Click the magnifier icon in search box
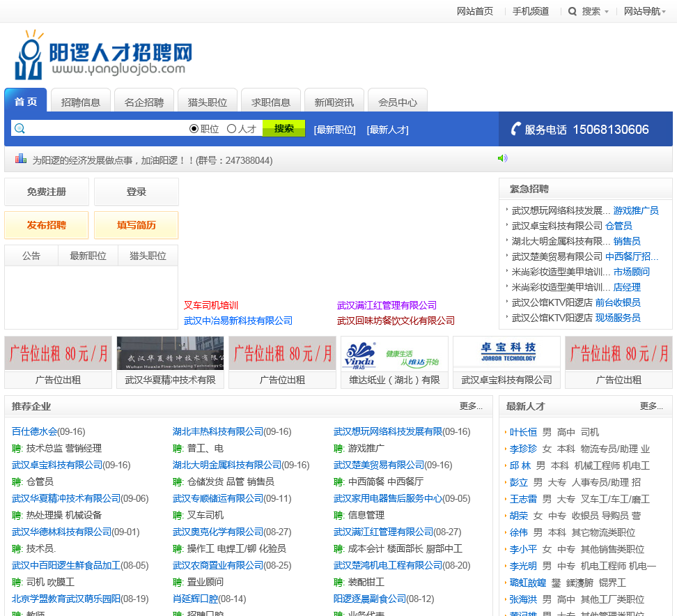This screenshot has height=616, width=677. 20,129
